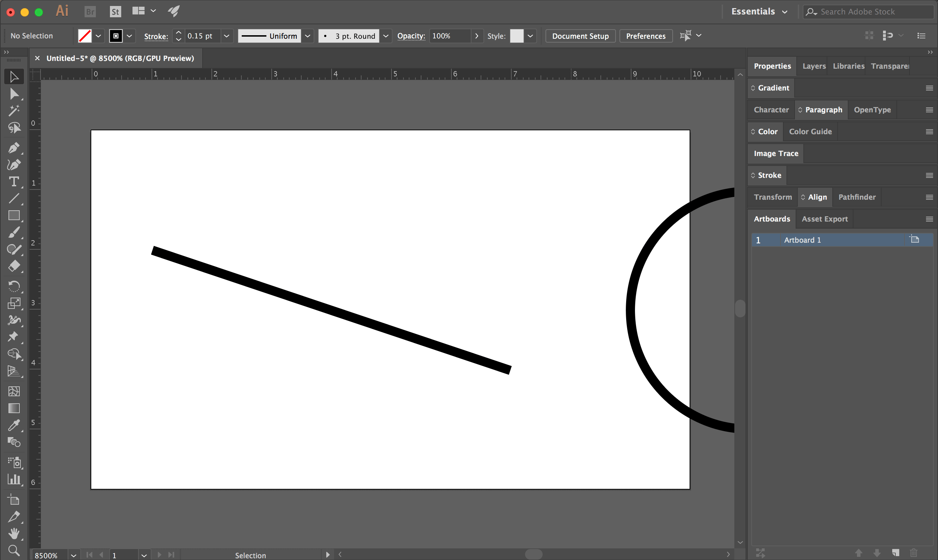Open the Essentials workspace switcher
The height and width of the screenshot is (560, 938).
[x=759, y=11]
